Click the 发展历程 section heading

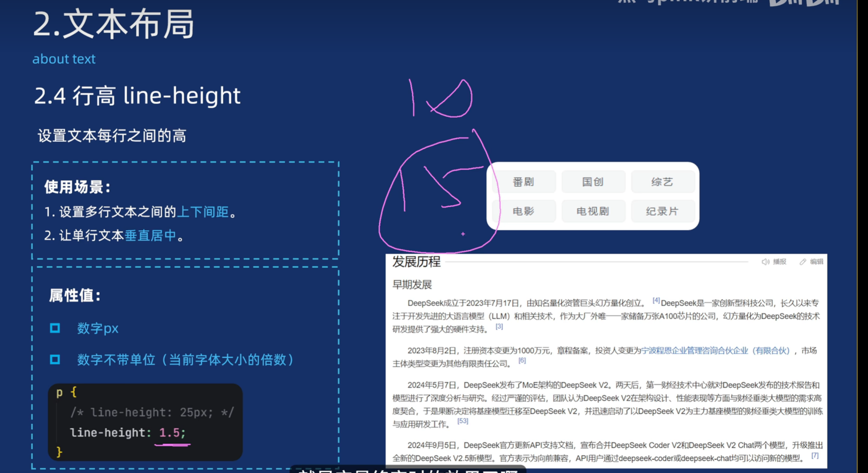click(416, 261)
